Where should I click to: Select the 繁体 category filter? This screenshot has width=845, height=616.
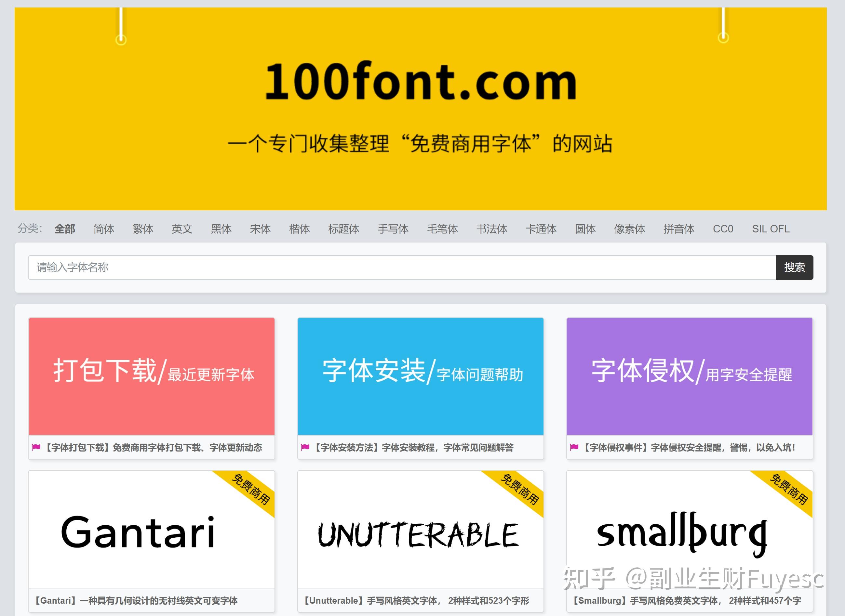click(143, 229)
